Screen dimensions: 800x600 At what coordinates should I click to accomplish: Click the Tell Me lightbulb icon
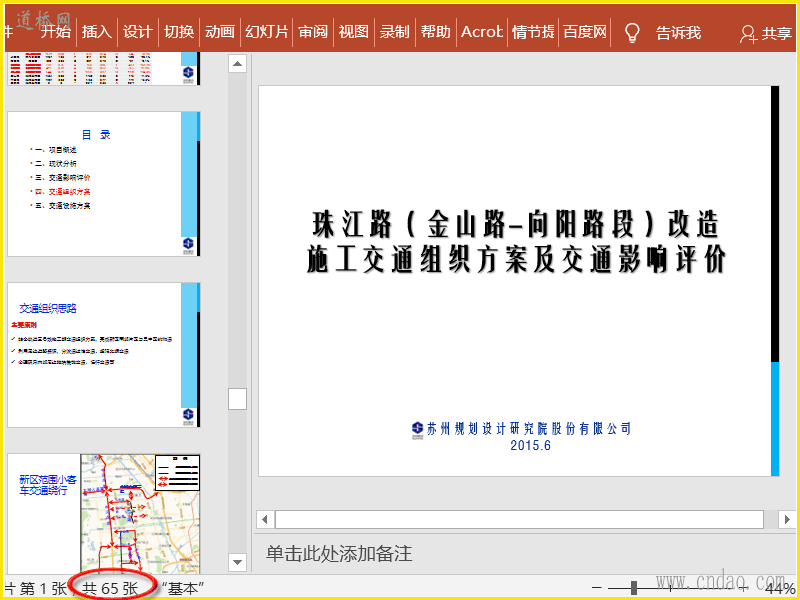click(632, 33)
